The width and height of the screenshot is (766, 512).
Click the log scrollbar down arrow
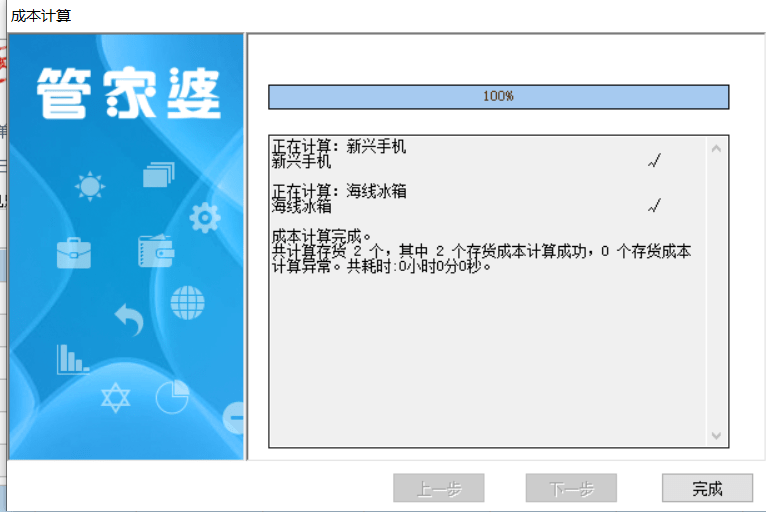pyautogui.click(x=716, y=435)
